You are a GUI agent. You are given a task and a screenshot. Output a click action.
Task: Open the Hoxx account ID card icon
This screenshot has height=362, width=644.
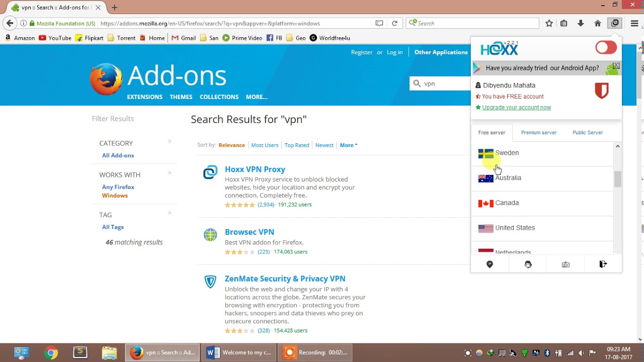pos(566,264)
